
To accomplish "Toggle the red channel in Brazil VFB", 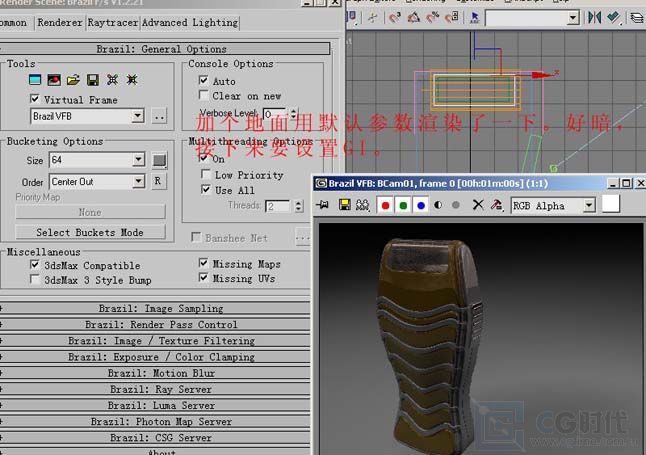I will click(x=385, y=205).
